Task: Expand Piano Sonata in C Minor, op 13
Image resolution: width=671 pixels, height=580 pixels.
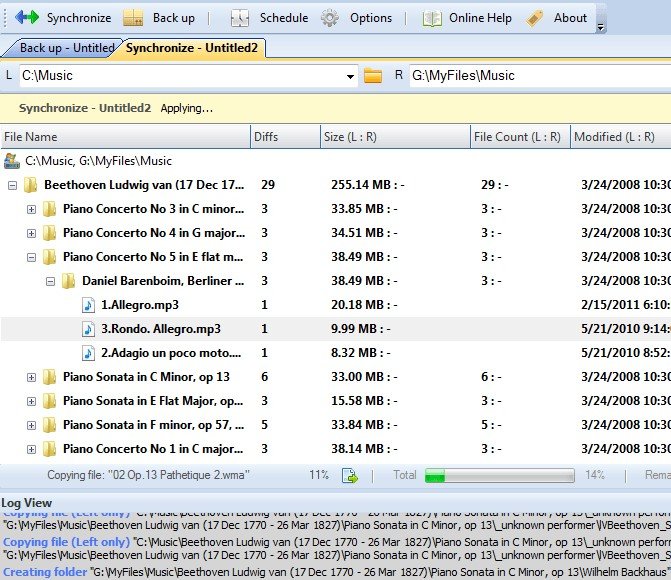Action: coord(31,377)
